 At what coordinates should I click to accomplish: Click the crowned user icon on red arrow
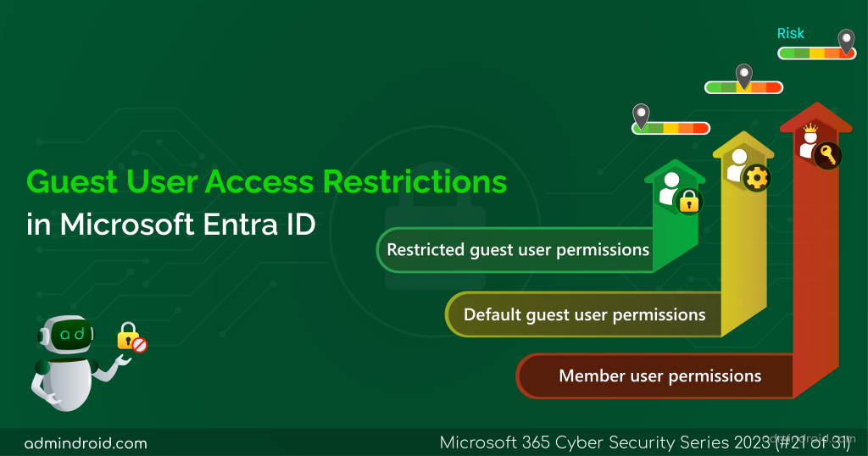809,140
